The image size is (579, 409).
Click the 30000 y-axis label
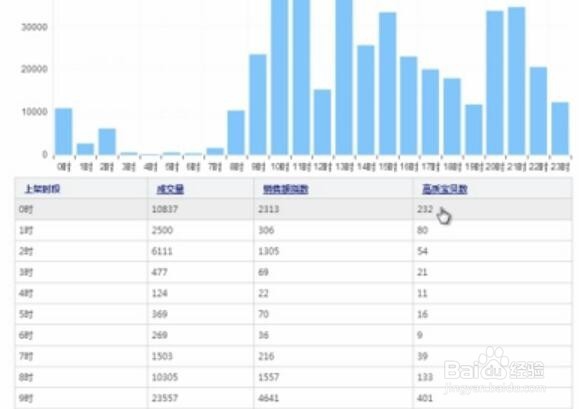[x=34, y=27]
